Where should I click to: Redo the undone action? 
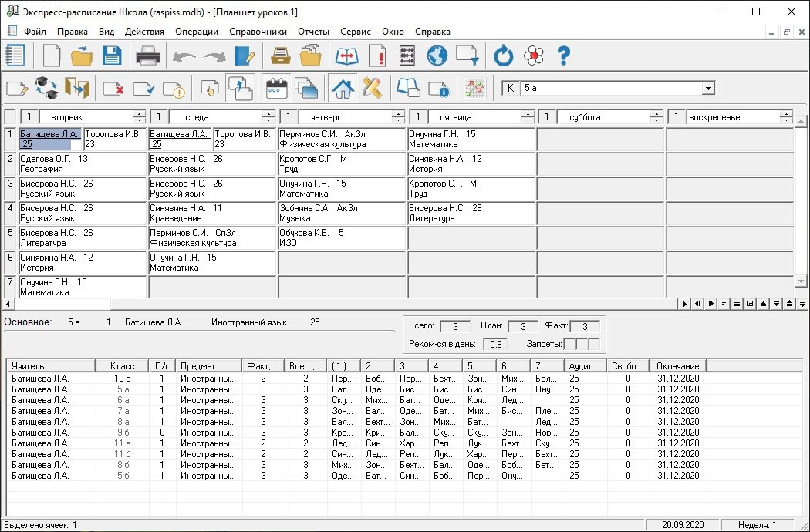click(x=214, y=56)
